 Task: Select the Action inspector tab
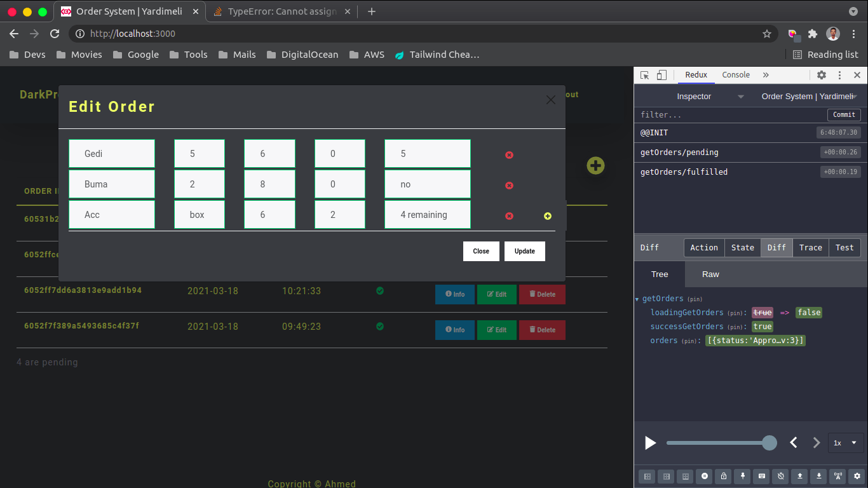tap(704, 248)
